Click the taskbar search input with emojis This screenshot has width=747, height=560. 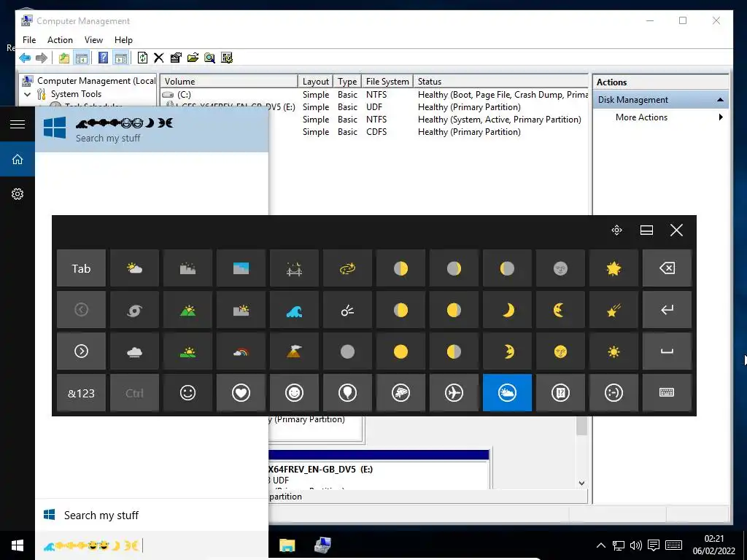[152, 545]
